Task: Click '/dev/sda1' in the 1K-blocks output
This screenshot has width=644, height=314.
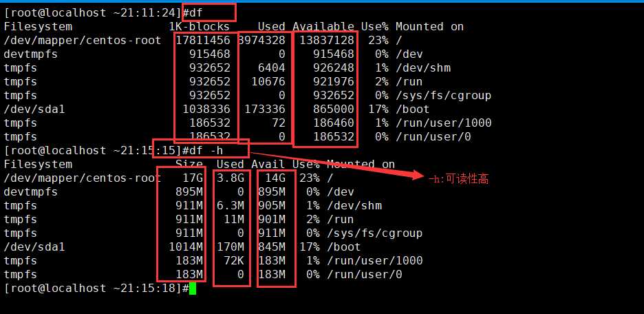Action: pos(34,109)
